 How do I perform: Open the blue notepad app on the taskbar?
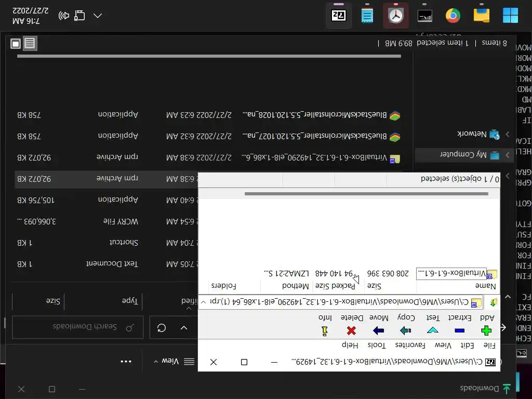(367, 16)
